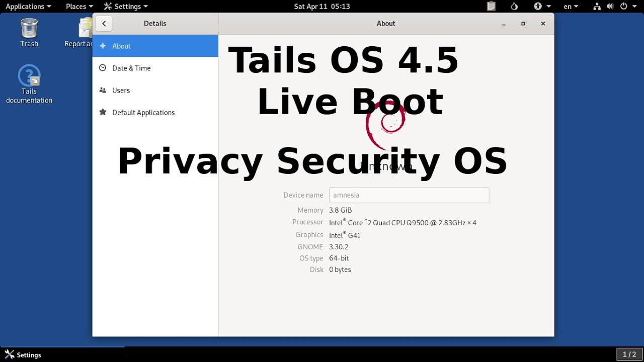Image resolution: width=644 pixels, height=362 pixels.
Task: Click the star icon beside Default Applications
Action: [103, 112]
